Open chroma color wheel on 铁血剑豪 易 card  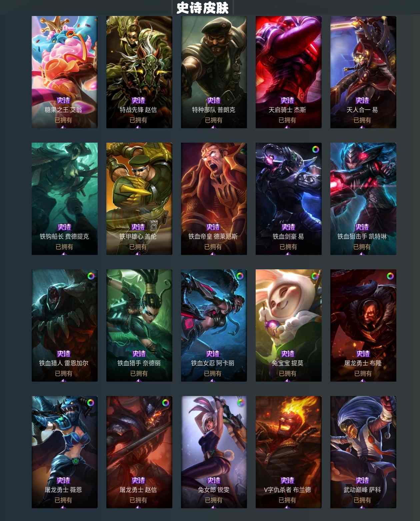[315, 149]
